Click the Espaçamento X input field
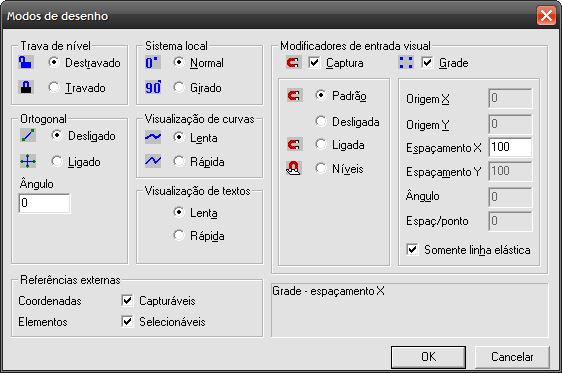This screenshot has height=373, width=562. coord(510,147)
